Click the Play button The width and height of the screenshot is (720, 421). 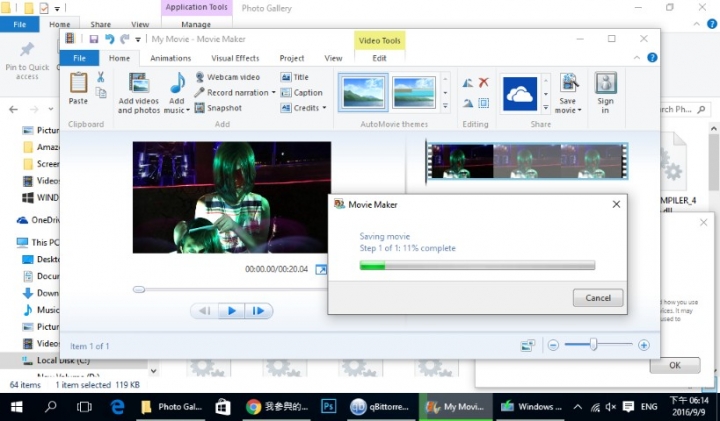coord(232,311)
